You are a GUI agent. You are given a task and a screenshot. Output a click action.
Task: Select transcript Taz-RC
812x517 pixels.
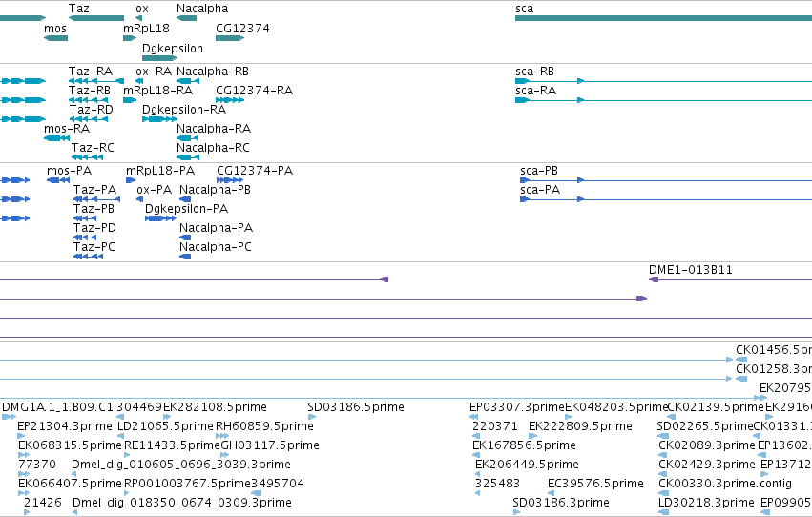[87, 157]
